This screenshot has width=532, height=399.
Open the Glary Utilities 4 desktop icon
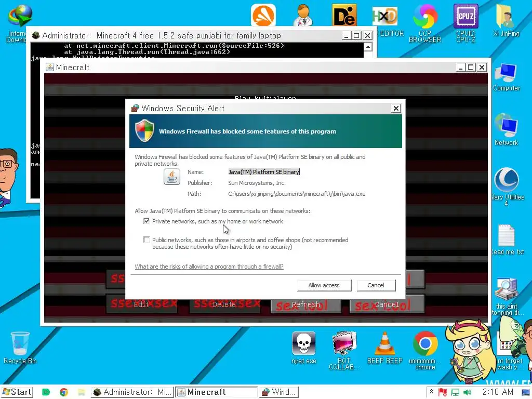[507, 187]
